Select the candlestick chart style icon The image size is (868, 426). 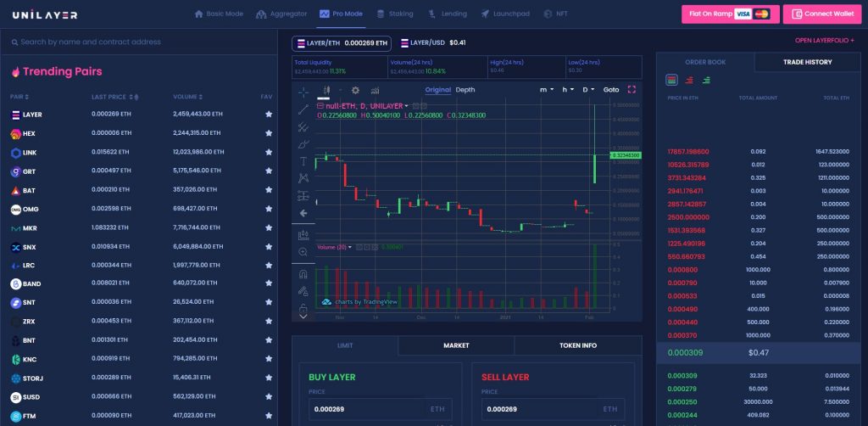326,90
